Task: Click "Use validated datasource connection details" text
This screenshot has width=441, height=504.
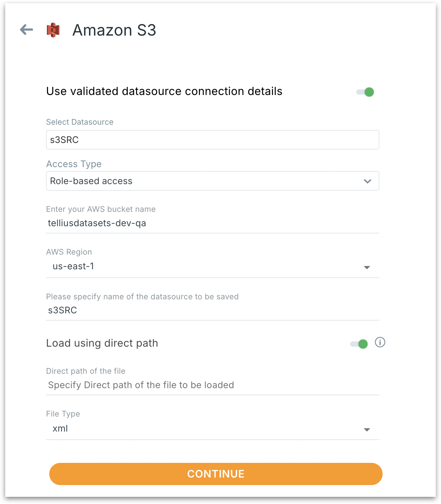Action: tap(164, 91)
